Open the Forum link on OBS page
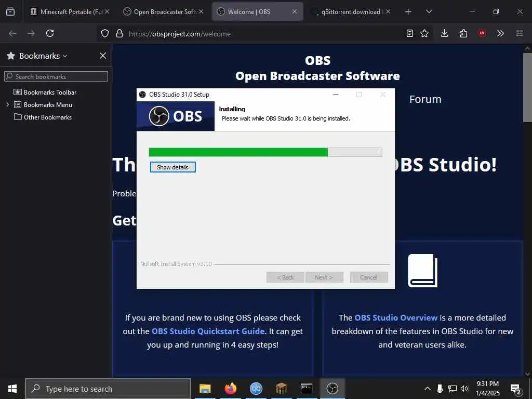The width and height of the screenshot is (532, 399). [x=425, y=99]
